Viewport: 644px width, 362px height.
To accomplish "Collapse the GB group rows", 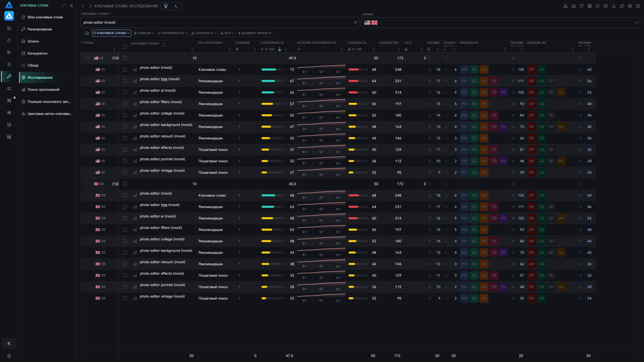I will tap(87, 184).
